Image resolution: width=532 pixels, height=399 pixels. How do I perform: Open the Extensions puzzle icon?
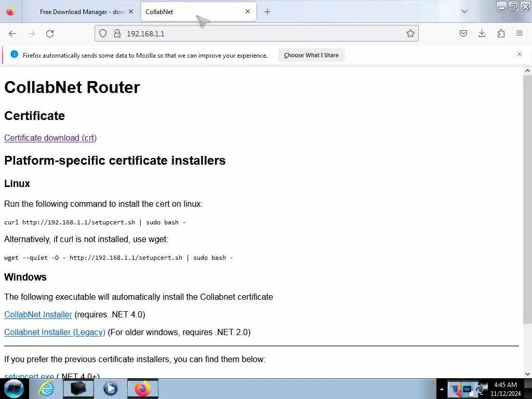501,33
